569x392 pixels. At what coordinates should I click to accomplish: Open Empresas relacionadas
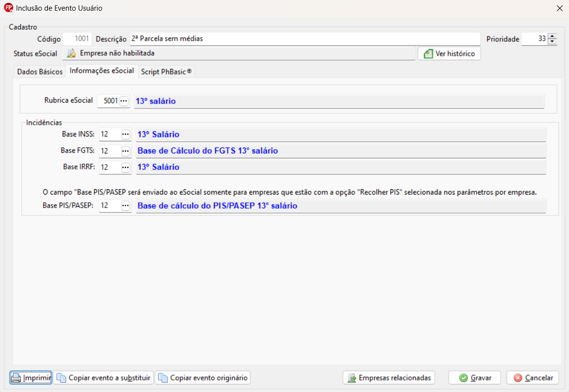coord(389,378)
